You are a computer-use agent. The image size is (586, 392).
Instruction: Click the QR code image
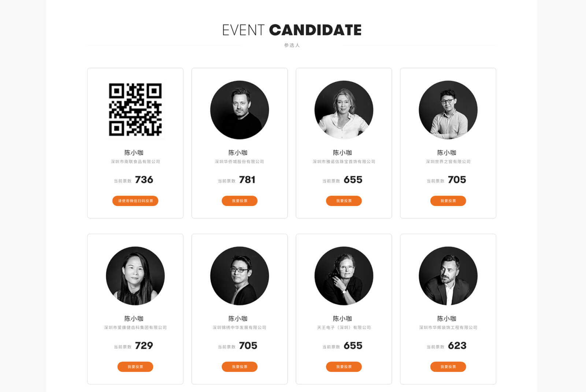[x=135, y=110]
